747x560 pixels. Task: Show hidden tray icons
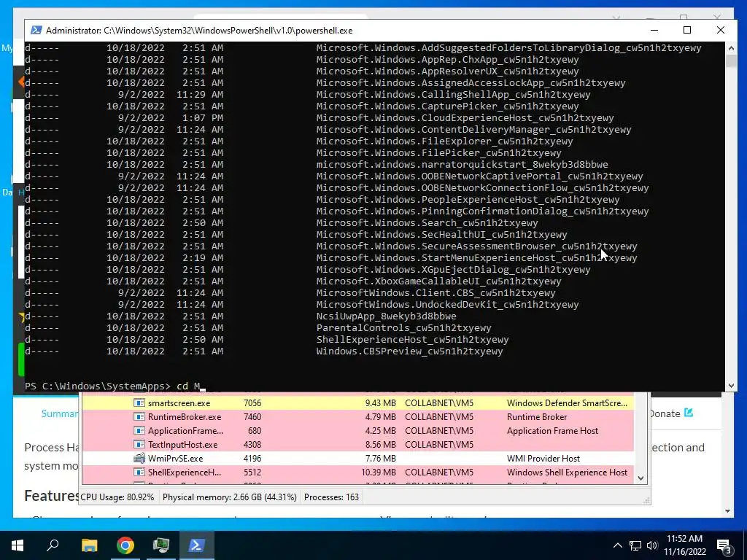[617, 545]
